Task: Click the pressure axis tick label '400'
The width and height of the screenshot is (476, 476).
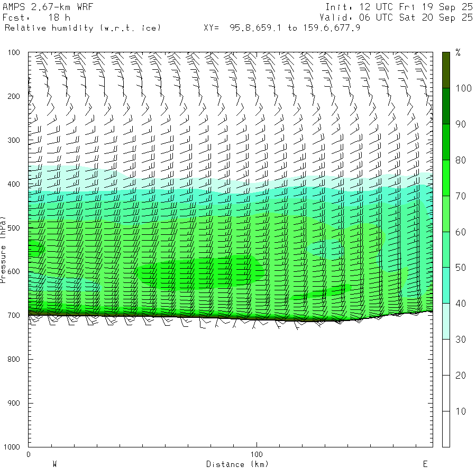Action: (14, 184)
